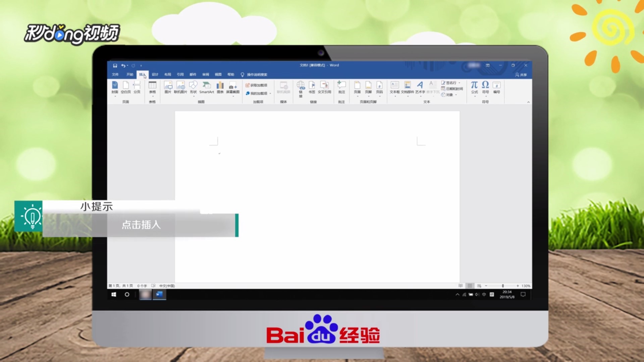
Task: Click Get Add-ins (获取加载项) button
Action: (x=256, y=85)
